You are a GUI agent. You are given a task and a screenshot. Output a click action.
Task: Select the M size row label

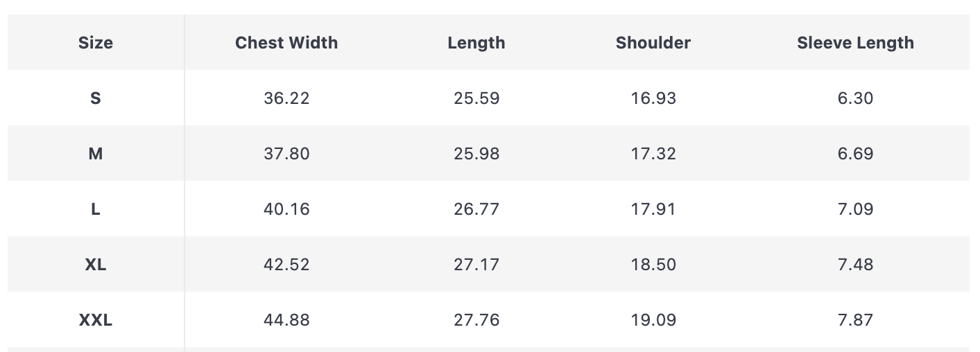point(96,154)
